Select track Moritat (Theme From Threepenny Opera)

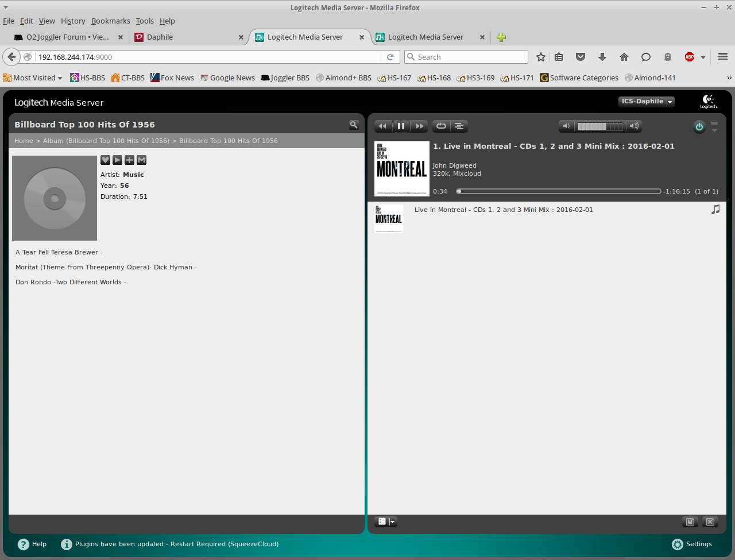pos(106,267)
